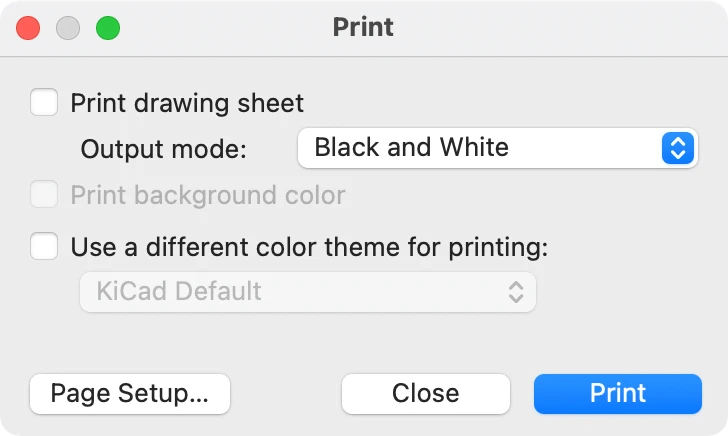This screenshot has width=728, height=436.
Task: Expand the KiCad Default theme dropdown
Action: 308,292
